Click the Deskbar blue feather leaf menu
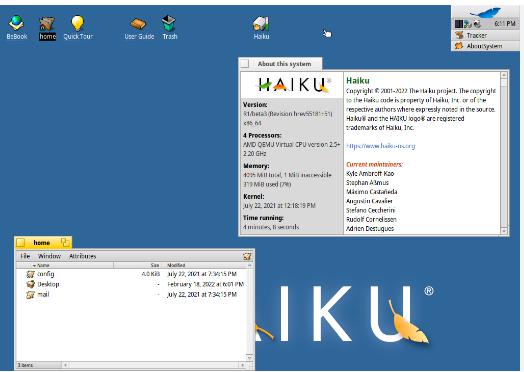 coord(485,13)
